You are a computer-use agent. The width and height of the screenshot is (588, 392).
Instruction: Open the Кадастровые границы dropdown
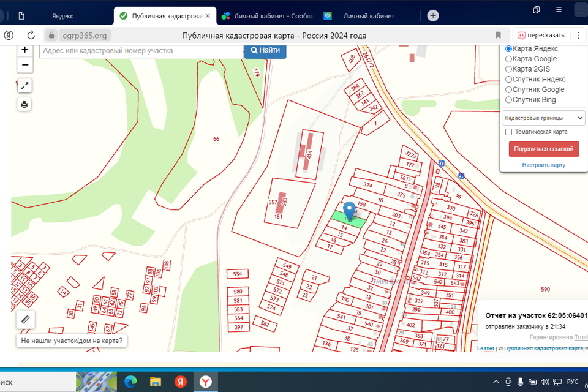coord(544,118)
